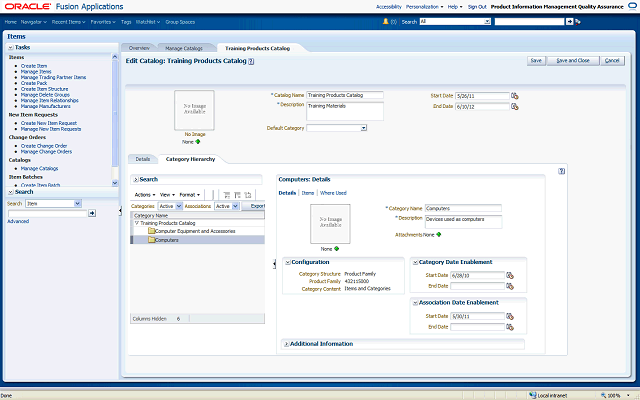Open calendar picker for catalog End Date

(515, 106)
